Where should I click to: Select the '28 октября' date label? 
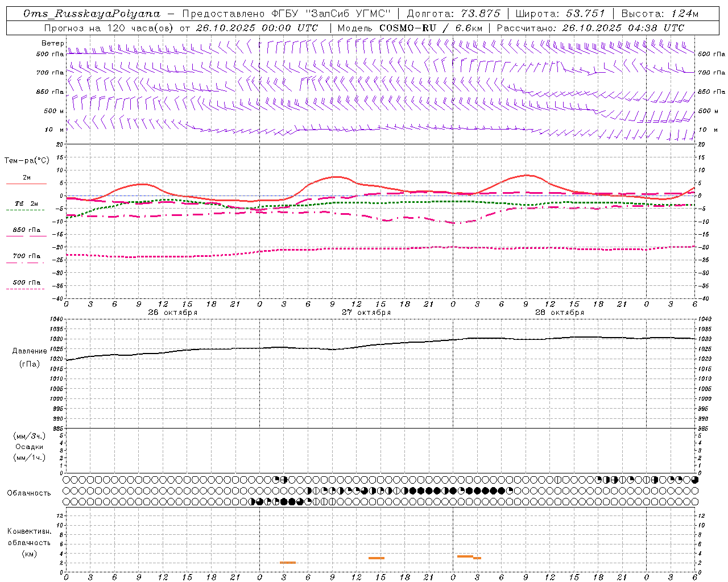tap(560, 313)
